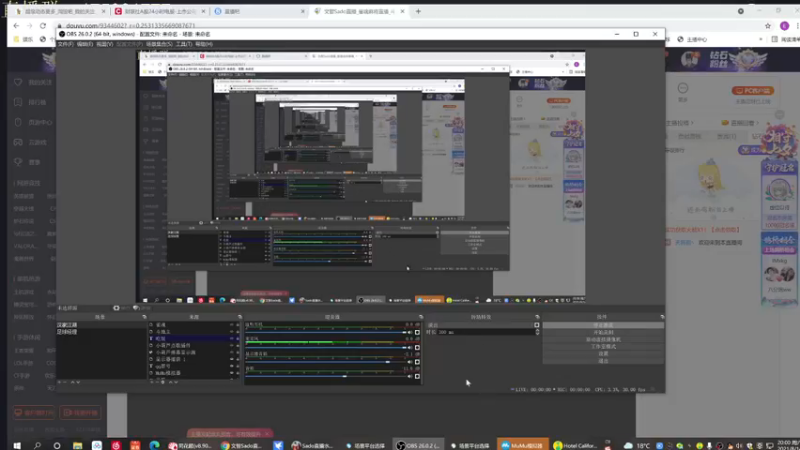Mute the second mixer audio channel
800x450 pixels.
(x=410, y=347)
